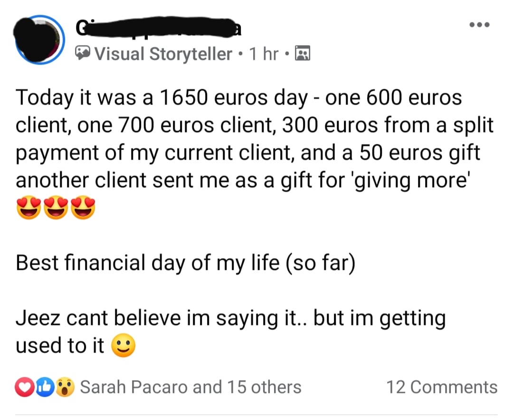The image size is (513, 420).
Task: Click the smiley face emoji after 'used to it'
Action: (123, 346)
